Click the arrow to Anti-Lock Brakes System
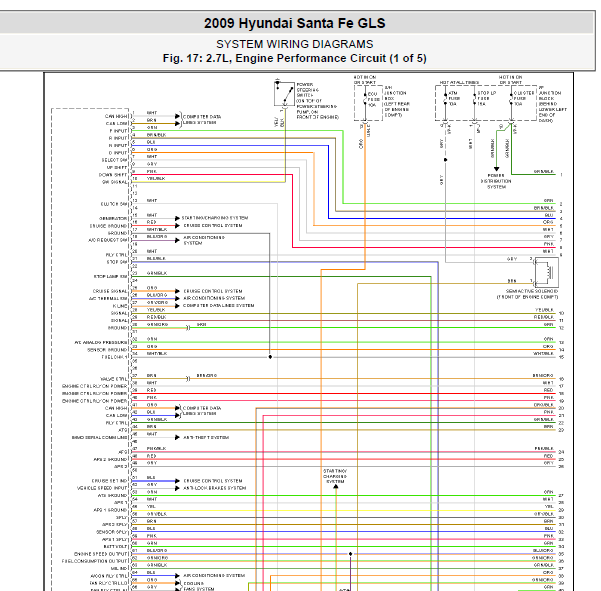 point(177,488)
